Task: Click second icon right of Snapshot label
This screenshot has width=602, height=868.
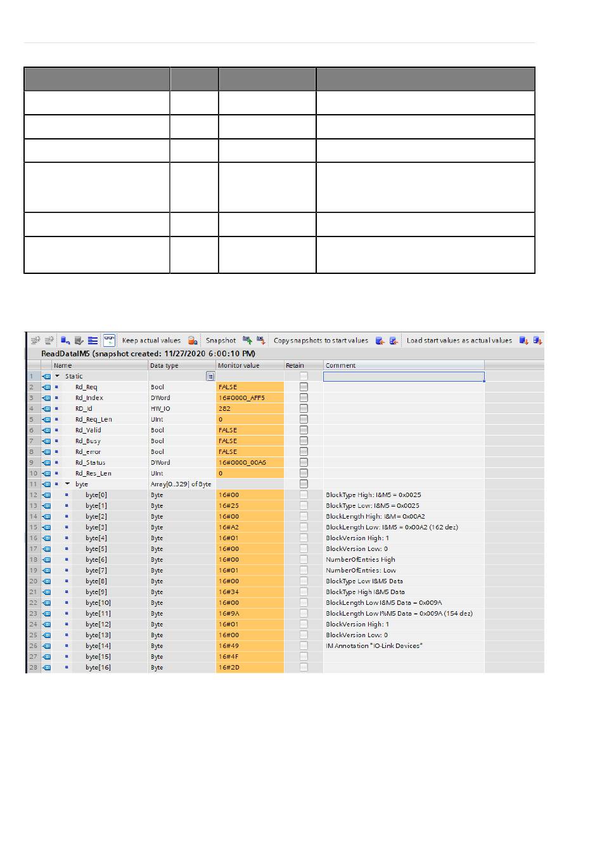Action: pos(260,340)
